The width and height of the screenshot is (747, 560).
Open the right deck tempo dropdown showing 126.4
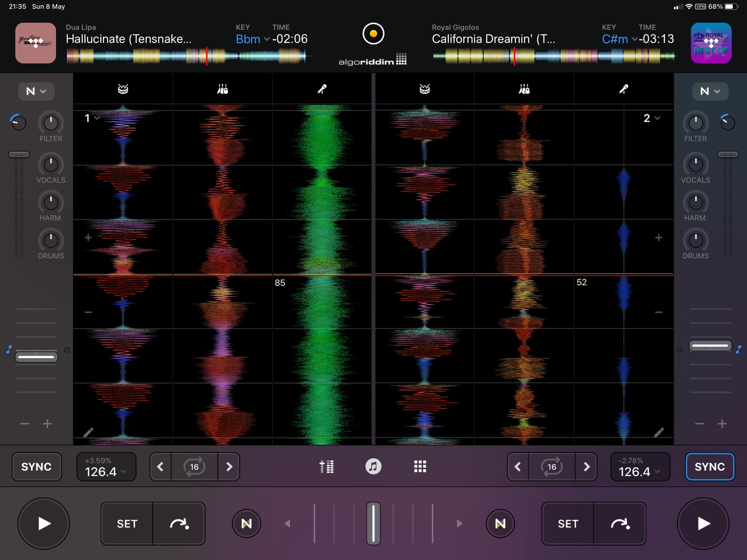[640, 467]
